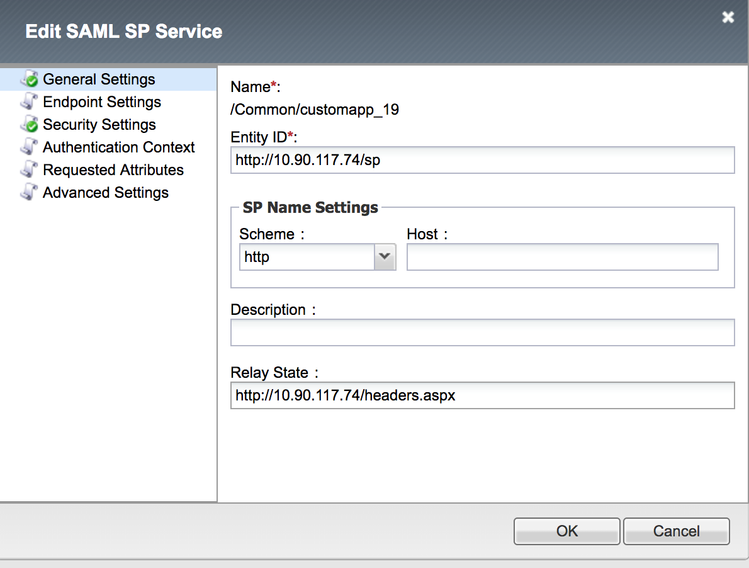Click the General Settings checkmark icon
The image size is (749, 568).
[29, 79]
